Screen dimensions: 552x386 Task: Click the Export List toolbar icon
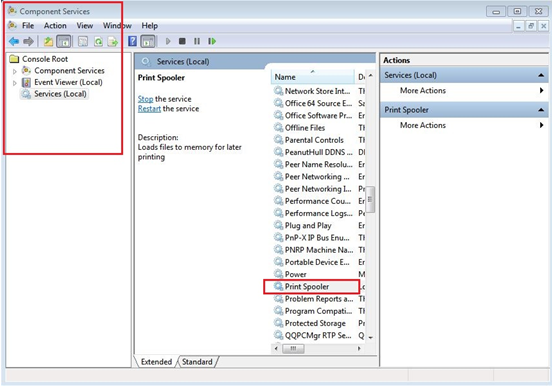tap(113, 42)
